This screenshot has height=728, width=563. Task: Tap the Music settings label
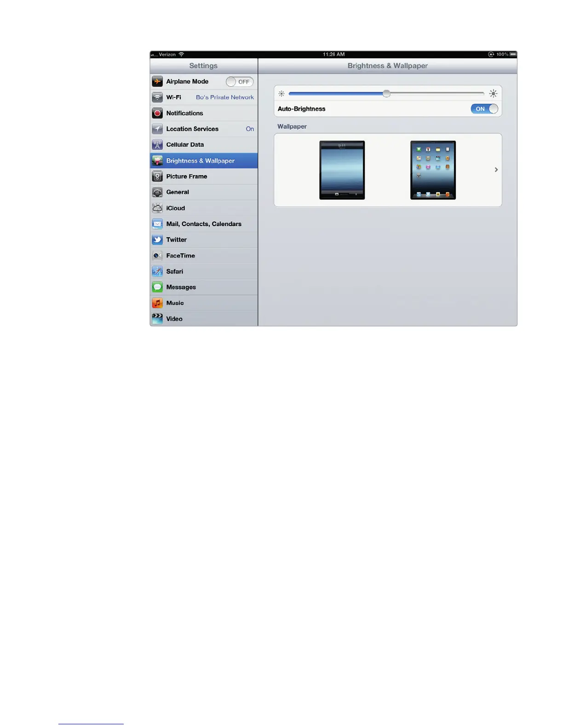coord(175,303)
